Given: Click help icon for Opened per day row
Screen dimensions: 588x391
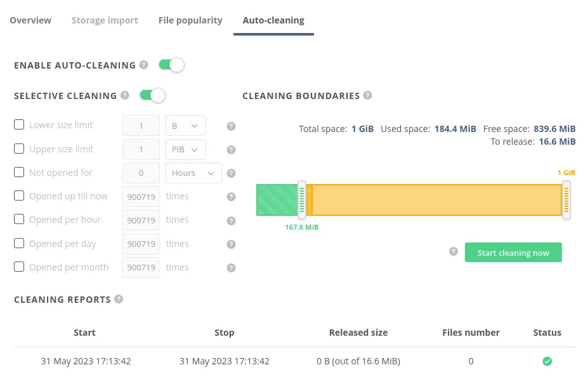Looking at the screenshot, I should [232, 244].
